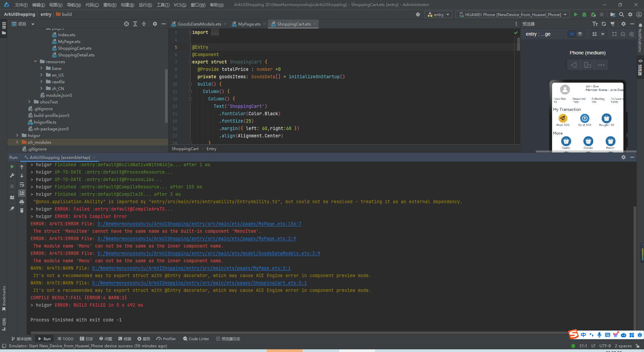This screenshot has width=644, height=352.
Task: Select opened file locate icon in project panel
Action: click(126, 24)
